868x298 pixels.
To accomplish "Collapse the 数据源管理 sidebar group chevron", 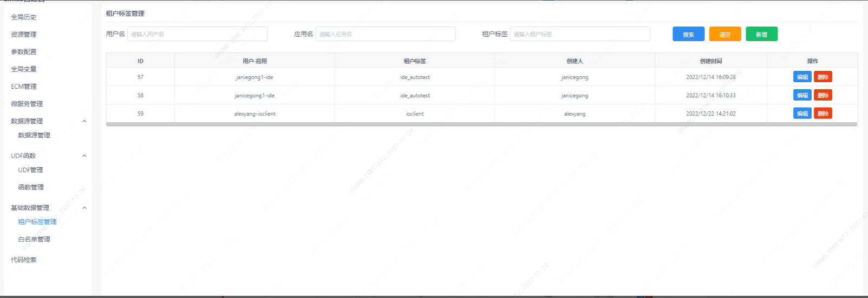I will pyautogui.click(x=84, y=121).
